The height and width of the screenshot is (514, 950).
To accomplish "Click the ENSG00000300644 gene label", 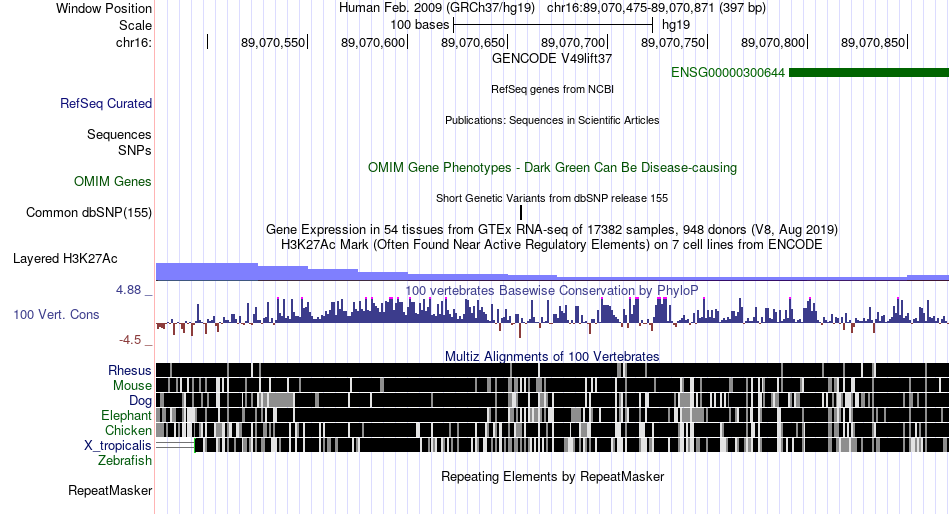I will (x=728, y=73).
